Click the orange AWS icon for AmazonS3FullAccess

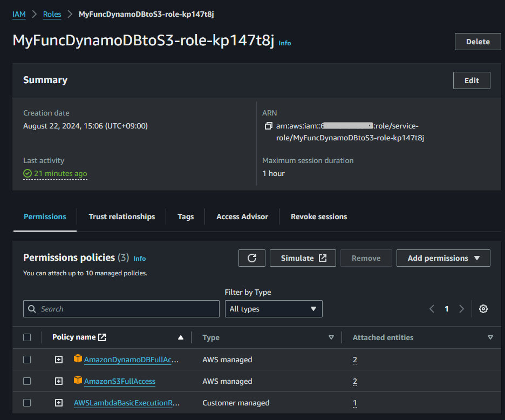coord(78,380)
